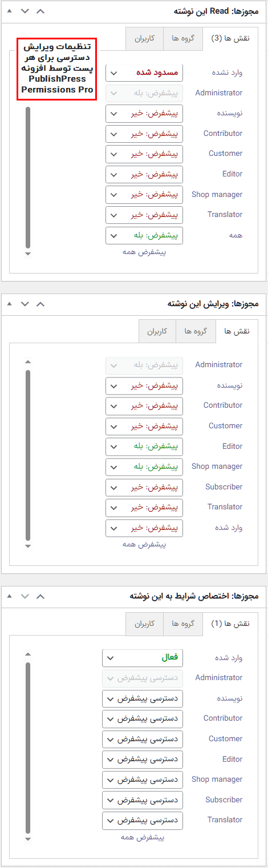The height and width of the screenshot is (868, 268).
Task: Open Editor dropdown in اختصاص شرایط panel
Action: click(143, 759)
